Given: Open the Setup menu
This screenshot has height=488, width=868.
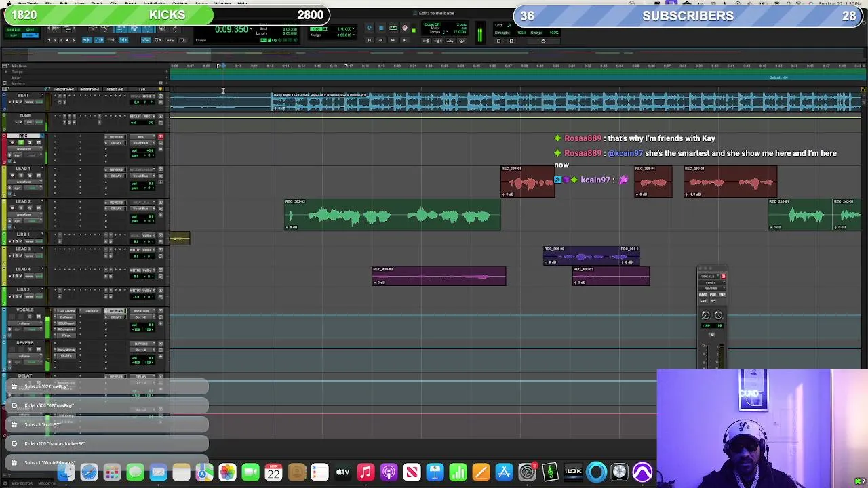Looking at the screenshot, I should pos(201,3).
